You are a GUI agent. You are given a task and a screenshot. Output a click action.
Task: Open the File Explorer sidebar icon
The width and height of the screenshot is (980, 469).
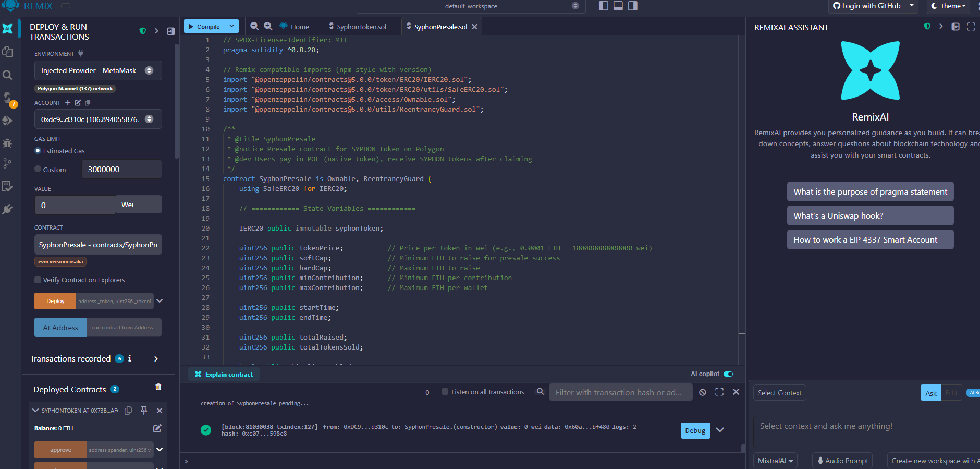pos(7,52)
